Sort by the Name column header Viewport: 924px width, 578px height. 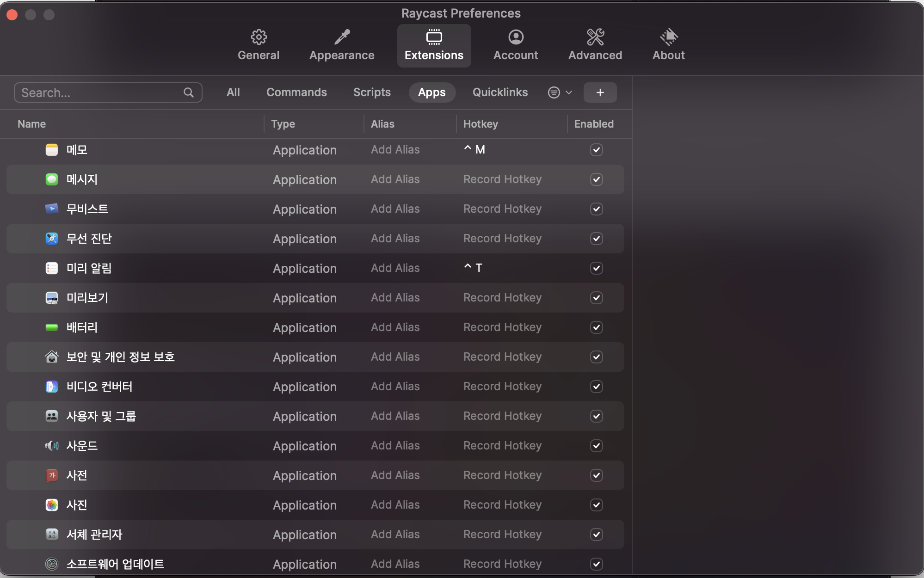[32, 124]
